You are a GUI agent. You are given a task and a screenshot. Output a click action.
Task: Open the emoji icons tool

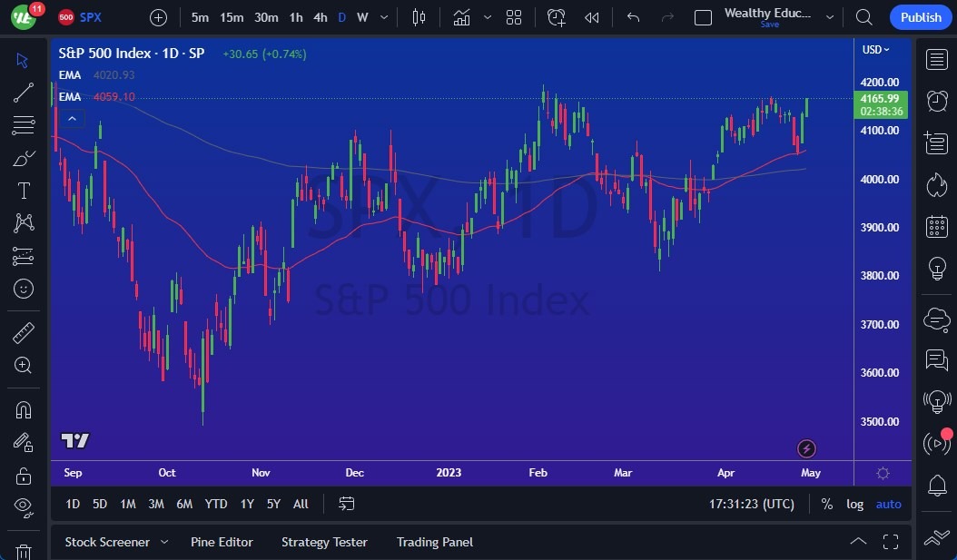pyautogui.click(x=24, y=289)
